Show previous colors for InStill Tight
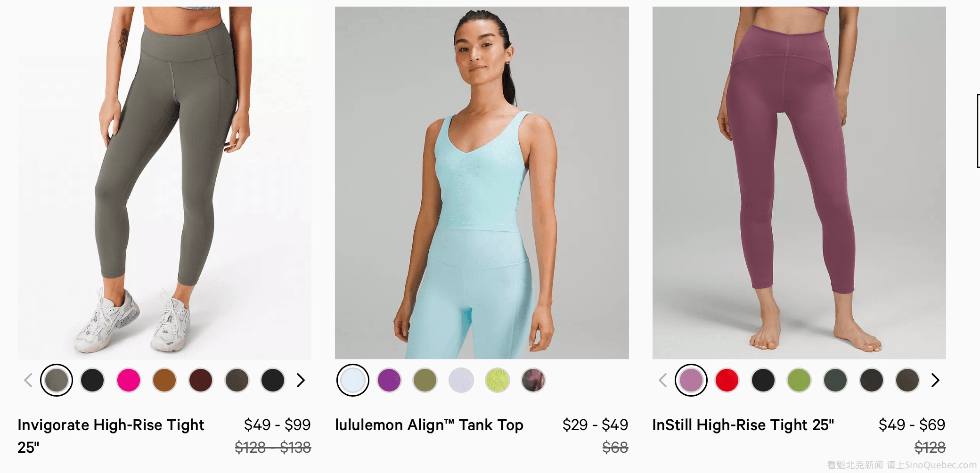The image size is (980, 473). pos(663,380)
